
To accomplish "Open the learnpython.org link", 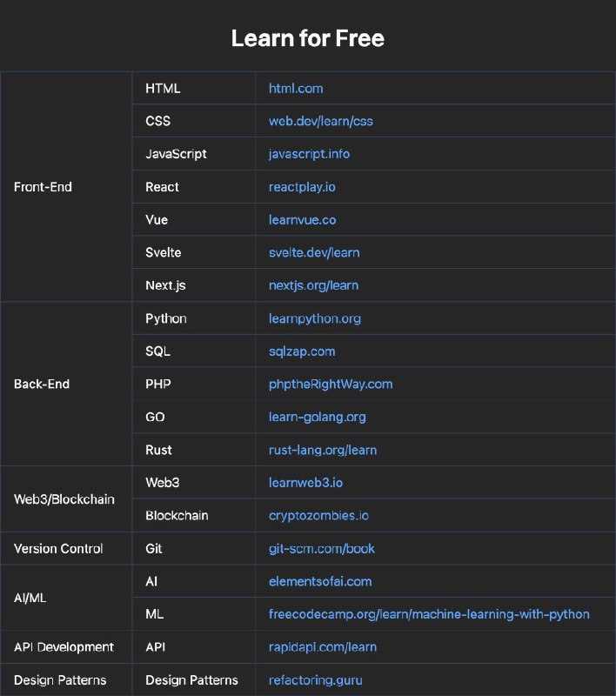I will point(315,318).
